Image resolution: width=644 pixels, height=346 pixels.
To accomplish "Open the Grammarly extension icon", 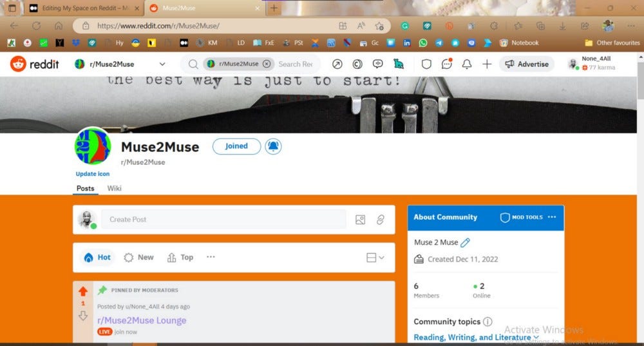I will pyautogui.click(x=405, y=26).
